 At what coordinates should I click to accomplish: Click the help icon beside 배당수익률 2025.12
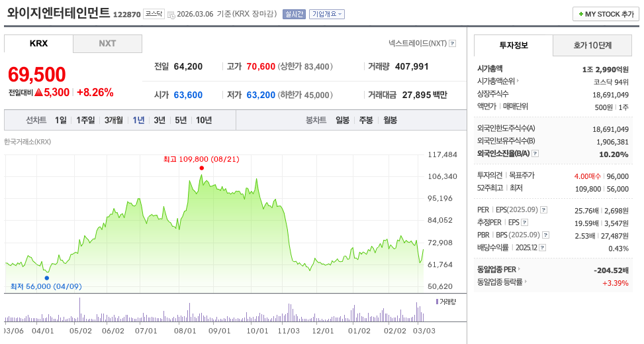click(x=543, y=248)
